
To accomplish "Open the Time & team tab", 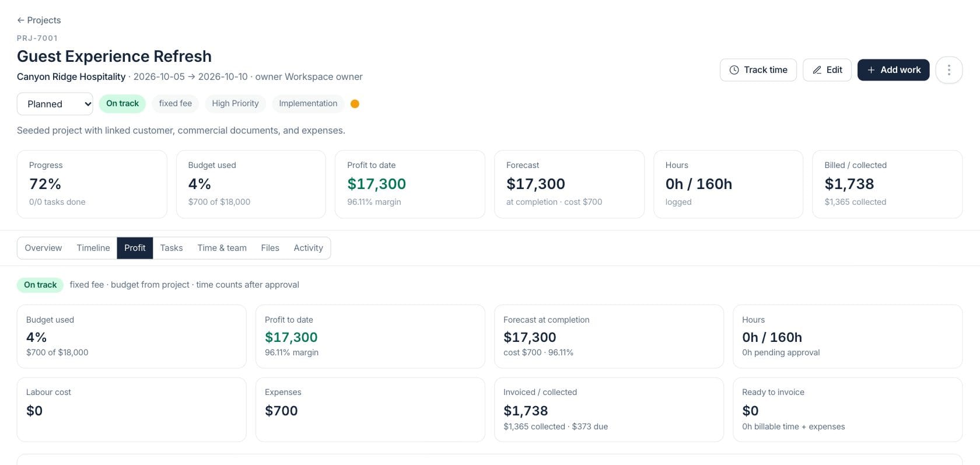I will (222, 248).
